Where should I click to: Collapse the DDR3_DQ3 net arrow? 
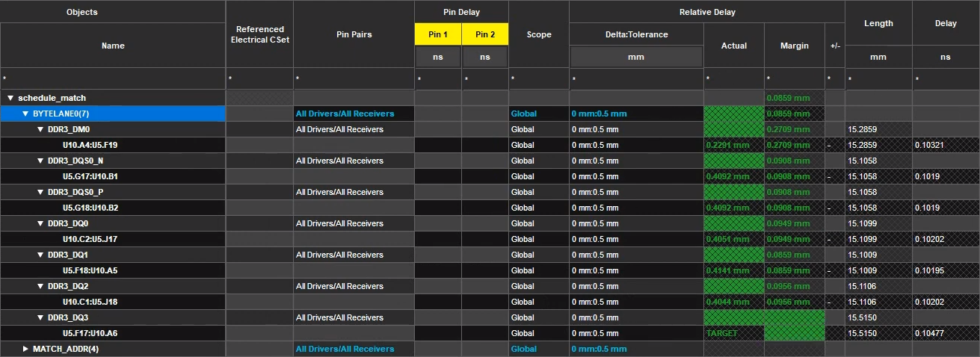(x=40, y=317)
